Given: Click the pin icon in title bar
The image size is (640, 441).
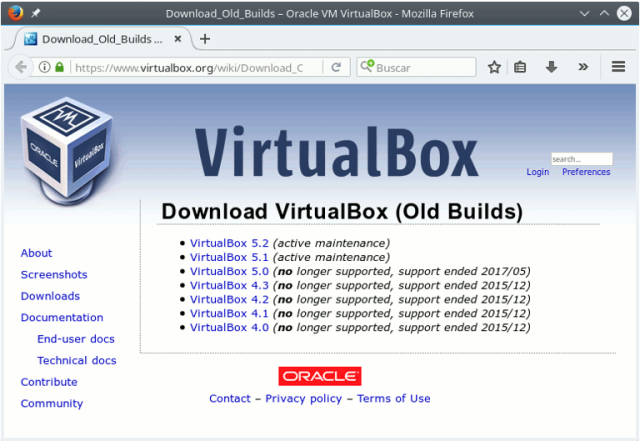Looking at the screenshot, I should click(36, 13).
